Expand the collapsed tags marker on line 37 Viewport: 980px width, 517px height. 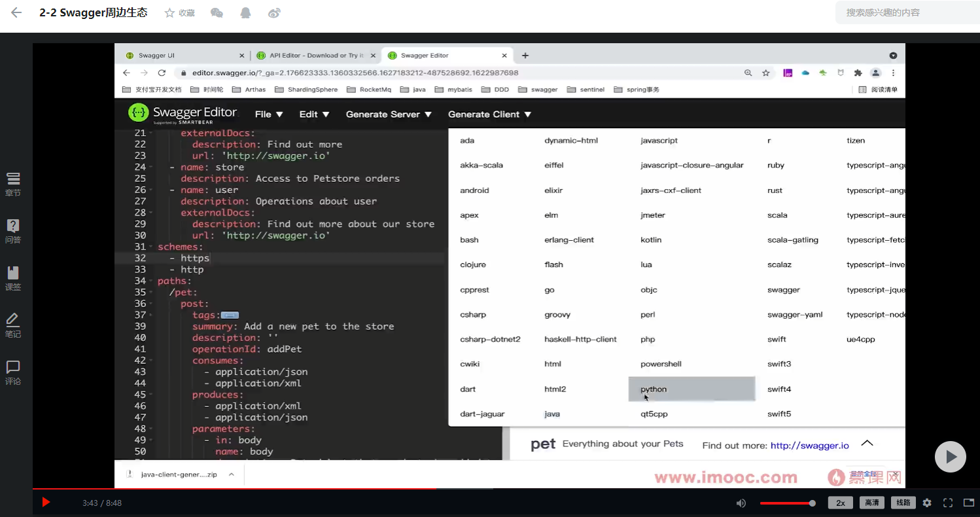tap(229, 315)
